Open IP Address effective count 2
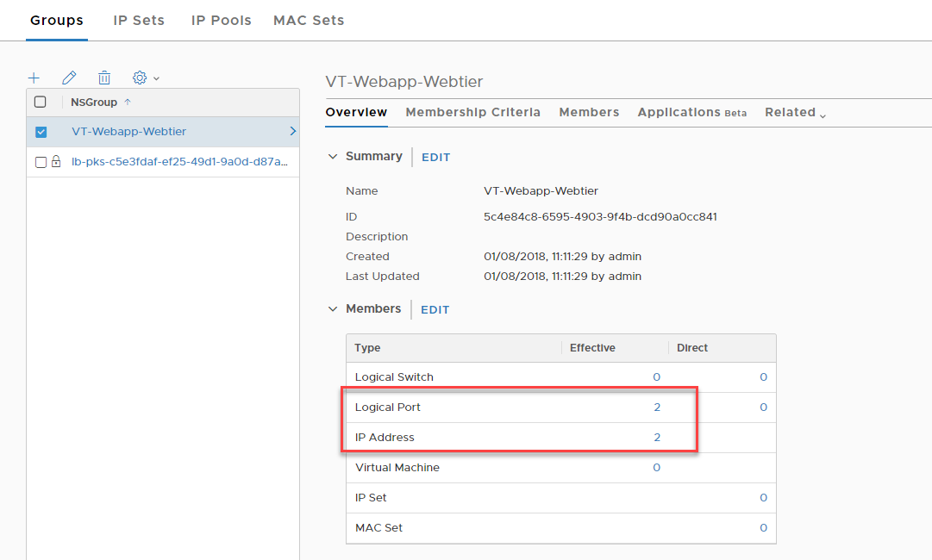The height and width of the screenshot is (560, 932). click(x=657, y=438)
